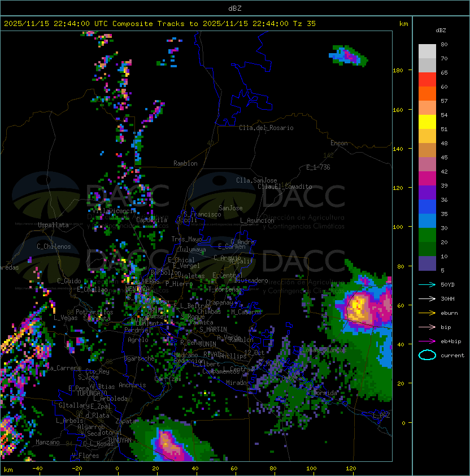Pick the magenta 39–42 dBZ swatch
Viewport: 470px width, 476px height.
tap(427, 179)
